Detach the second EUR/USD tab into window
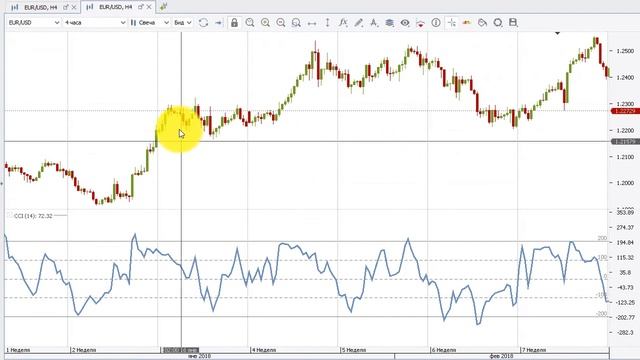 coord(141,7)
